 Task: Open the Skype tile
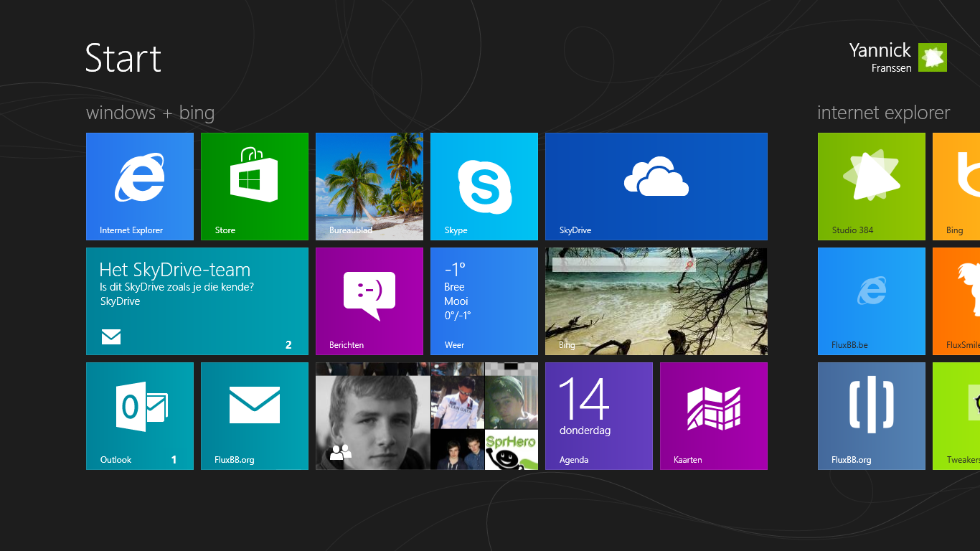click(x=484, y=187)
